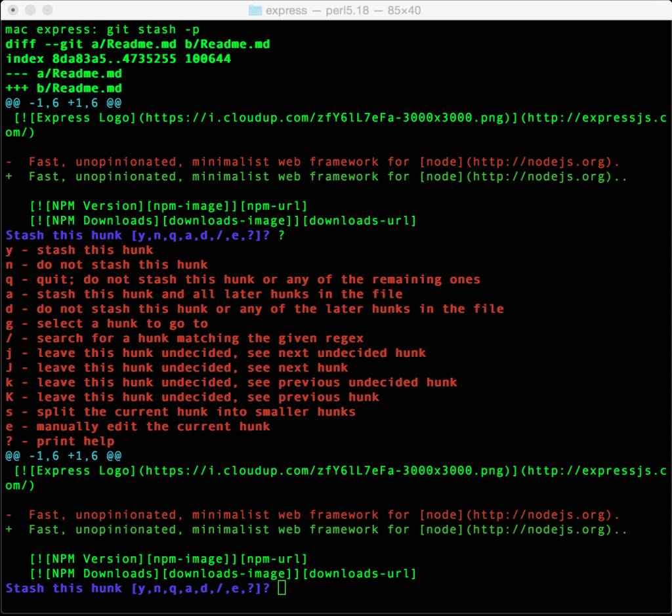
Task: Click the 'k - ... see previous undecided hunk' line
Action: tap(232, 382)
